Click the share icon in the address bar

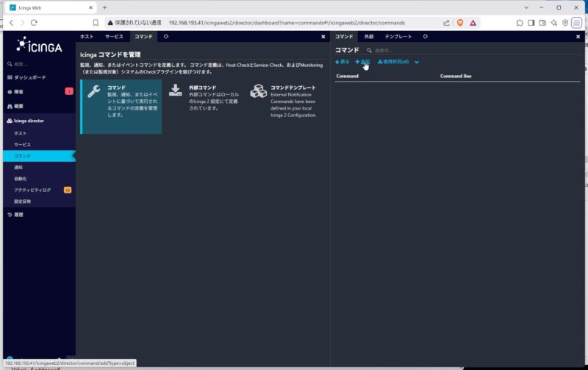tap(446, 23)
